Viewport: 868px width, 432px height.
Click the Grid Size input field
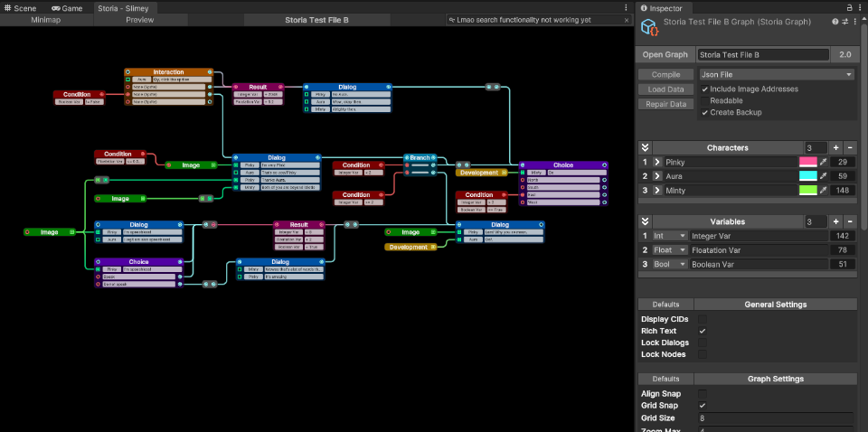775,418
